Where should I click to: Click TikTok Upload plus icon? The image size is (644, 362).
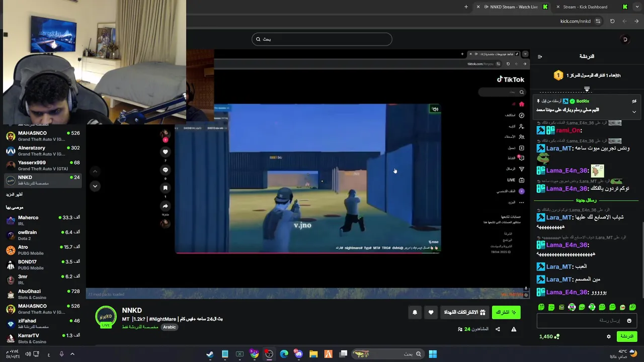pos(522,148)
